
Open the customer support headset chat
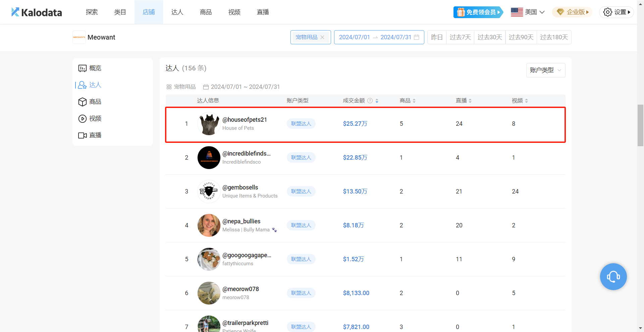coord(613,277)
